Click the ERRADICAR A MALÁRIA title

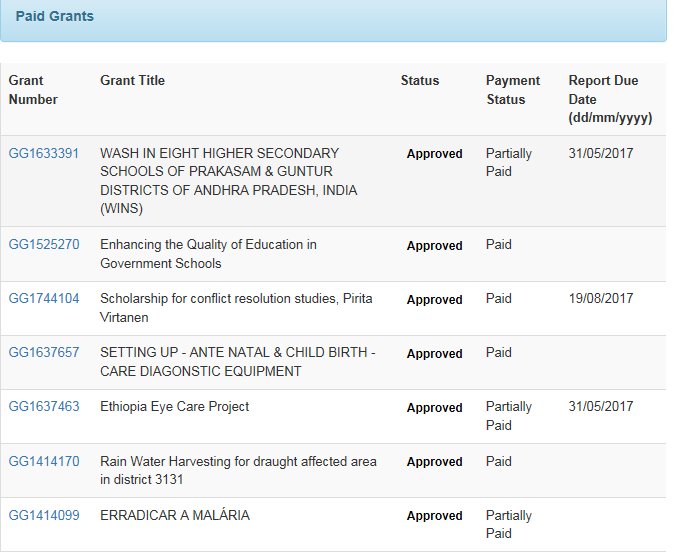tap(174, 515)
